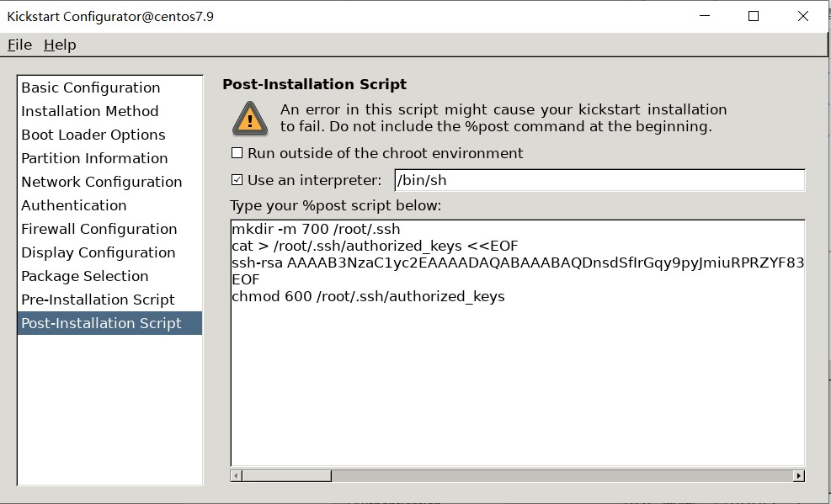Select Installation Method section
The height and width of the screenshot is (504, 831).
[x=109, y=111]
